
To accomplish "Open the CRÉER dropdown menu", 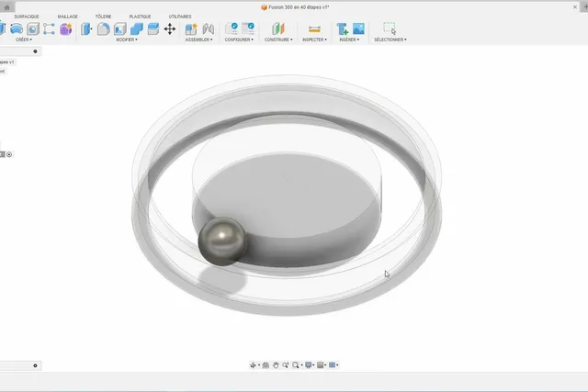I will pyautogui.click(x=24, y=39).
